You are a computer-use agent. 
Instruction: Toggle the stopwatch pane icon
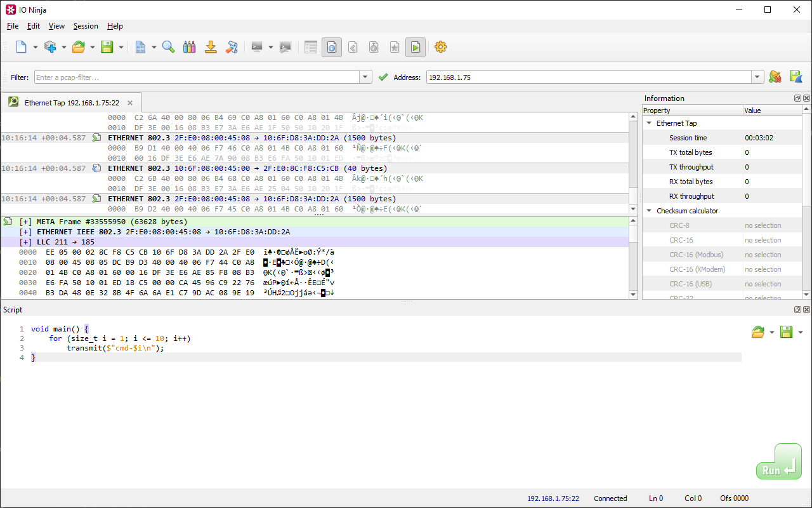point(374,47)
